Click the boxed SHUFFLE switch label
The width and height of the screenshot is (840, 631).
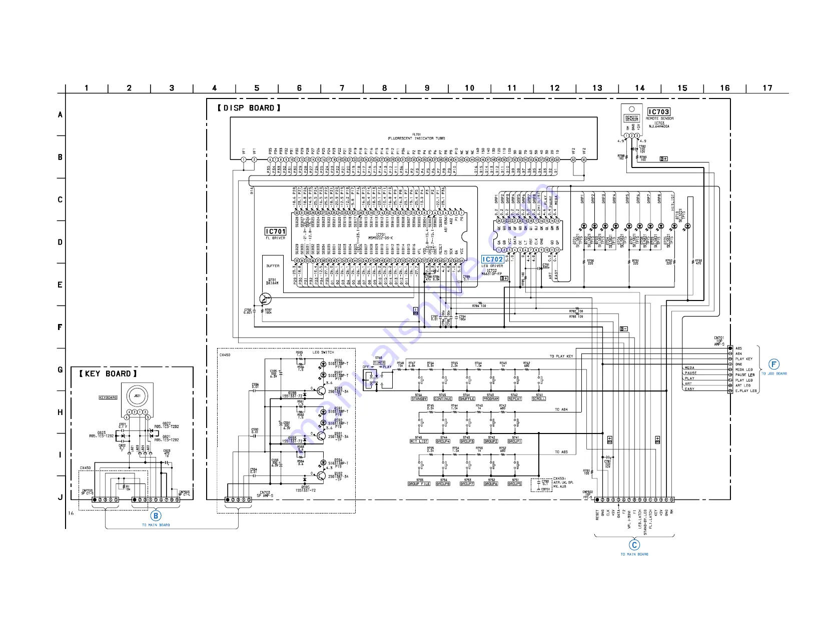[x=467, y=399]
